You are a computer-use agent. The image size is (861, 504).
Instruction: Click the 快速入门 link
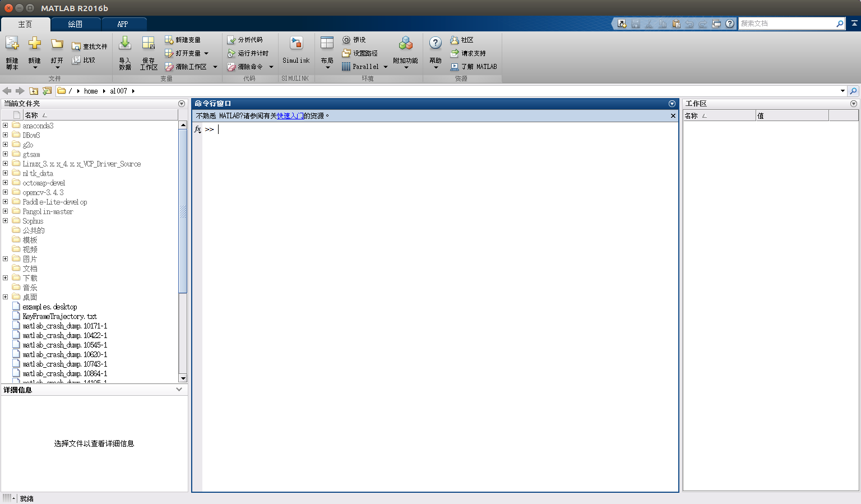290,115
